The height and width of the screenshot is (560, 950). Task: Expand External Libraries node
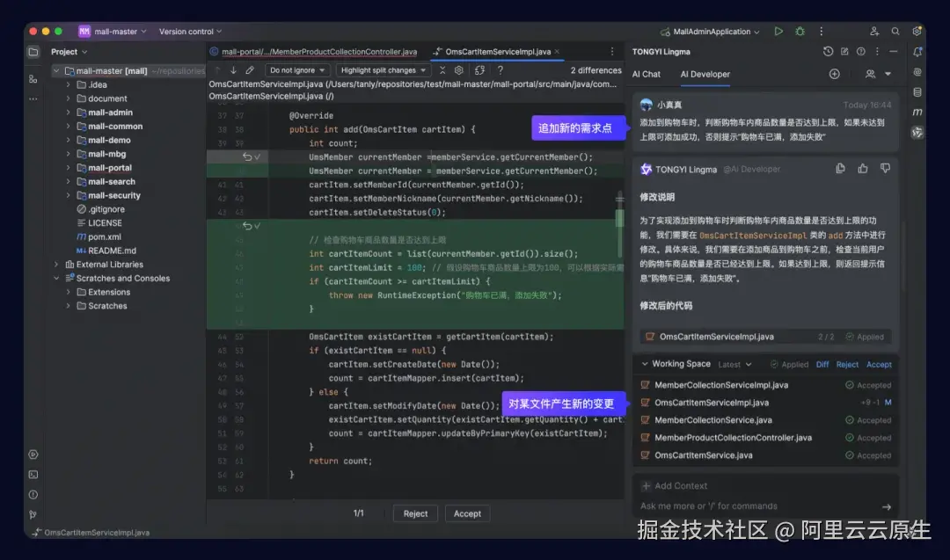tap(56, 265)
